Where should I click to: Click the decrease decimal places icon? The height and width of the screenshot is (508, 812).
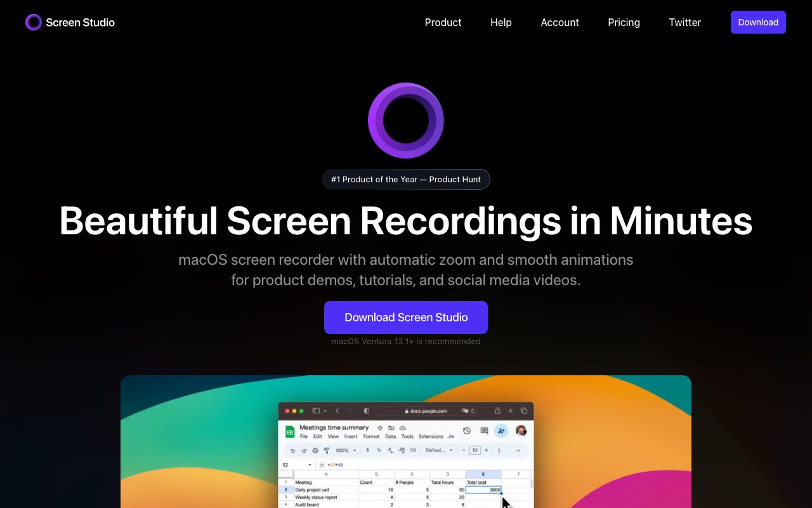pos(390,451)
